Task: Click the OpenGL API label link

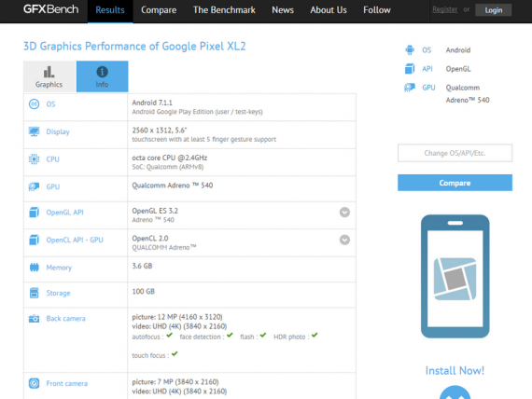Action: pos(64,213)
